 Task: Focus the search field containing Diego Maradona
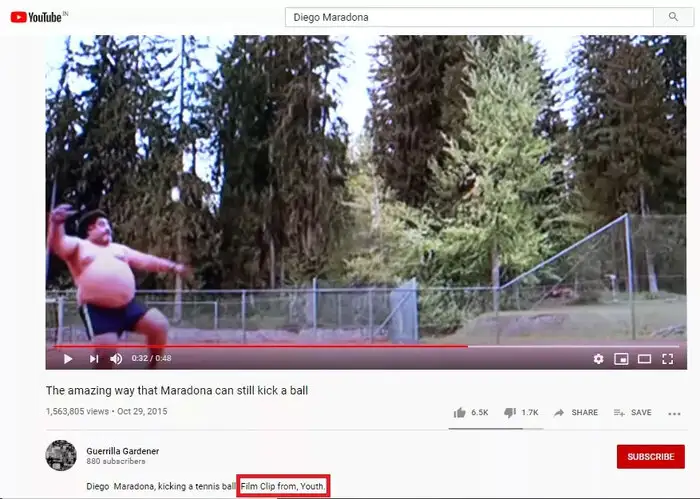point(469,17)
